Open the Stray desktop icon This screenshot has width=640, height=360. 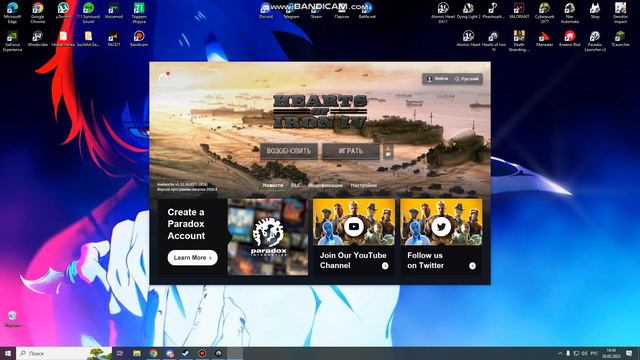tap(595, 11)
